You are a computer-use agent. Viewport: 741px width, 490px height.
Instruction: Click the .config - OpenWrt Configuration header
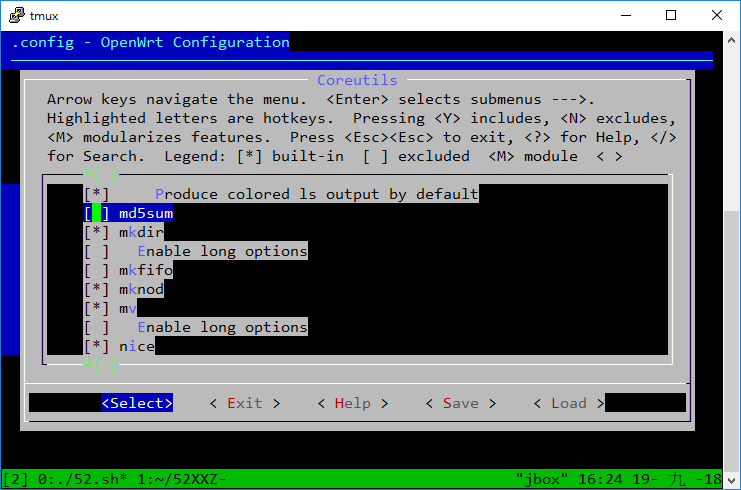coord(150,43)
